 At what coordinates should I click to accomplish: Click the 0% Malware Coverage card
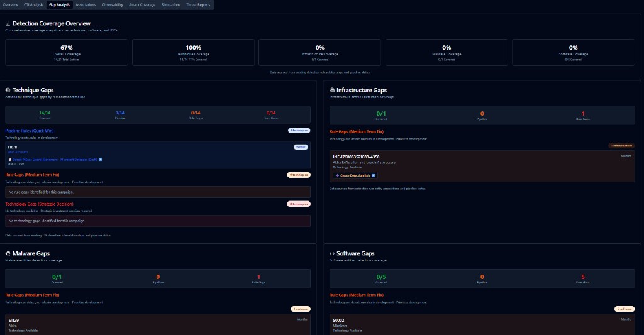447,53
